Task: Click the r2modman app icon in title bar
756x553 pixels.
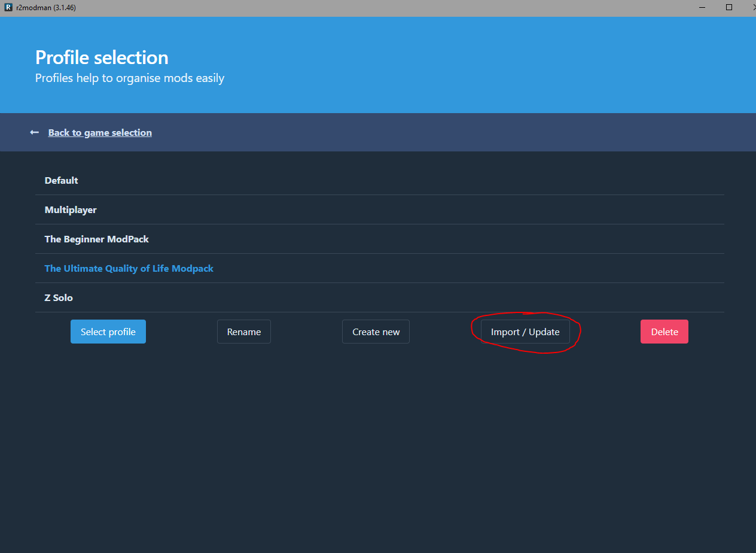Action: (8, 8)
